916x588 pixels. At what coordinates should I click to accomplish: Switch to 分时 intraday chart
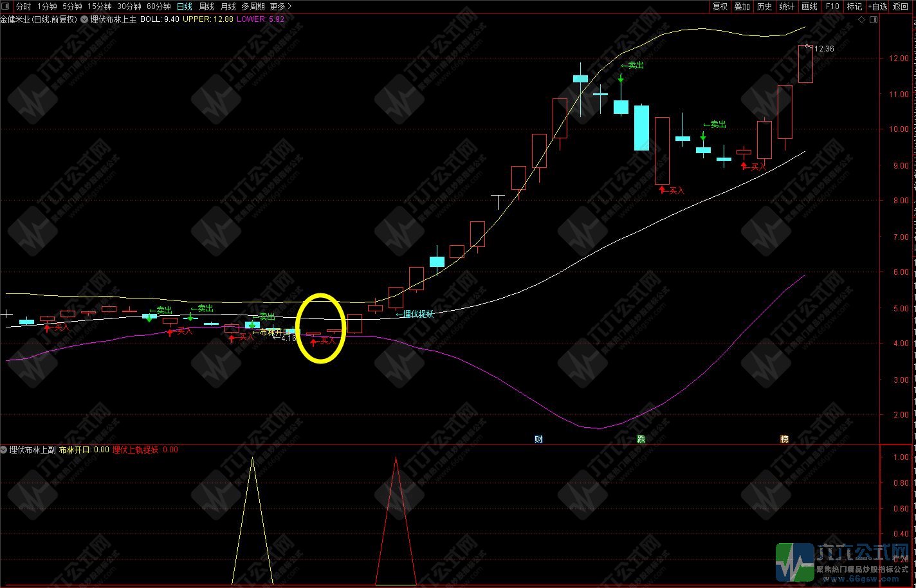(x=23, y=6)
